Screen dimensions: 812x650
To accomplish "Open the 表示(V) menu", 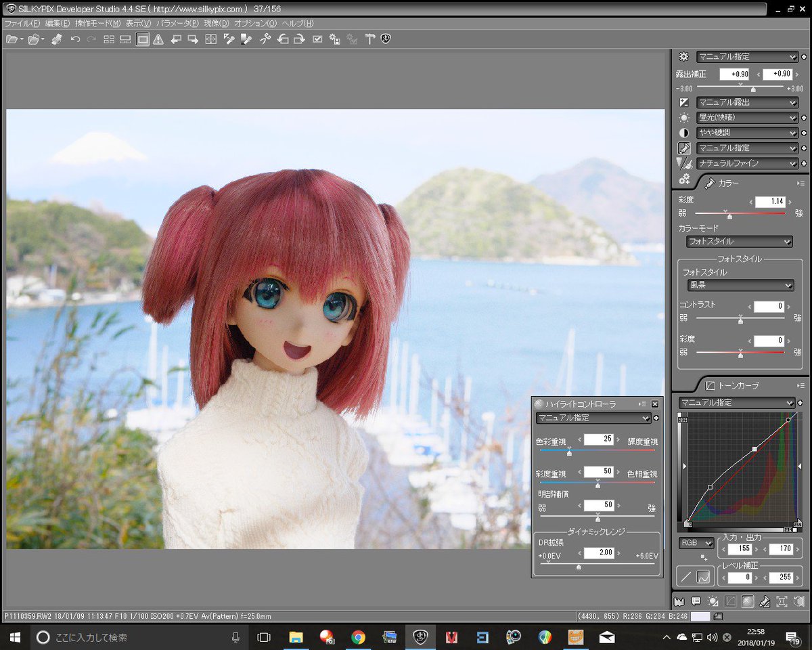I will (138, 24).
